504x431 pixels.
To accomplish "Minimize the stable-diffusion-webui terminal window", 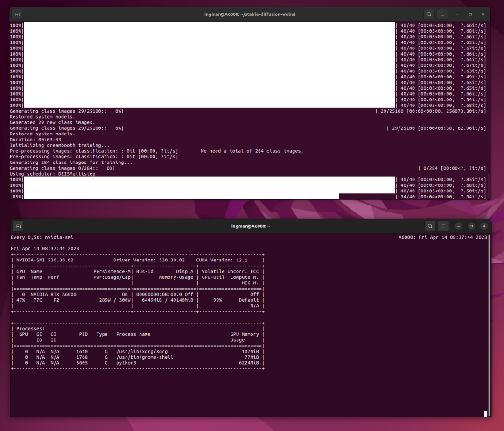I will tap(458, 14).
